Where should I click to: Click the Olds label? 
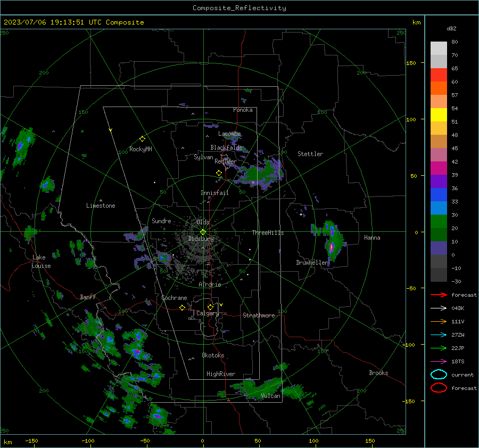pos(203,222)
